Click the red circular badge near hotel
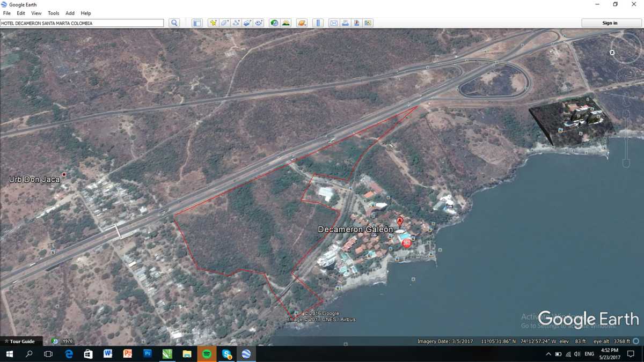The height and width of the screenshot is (362, 644). point(406,243)
